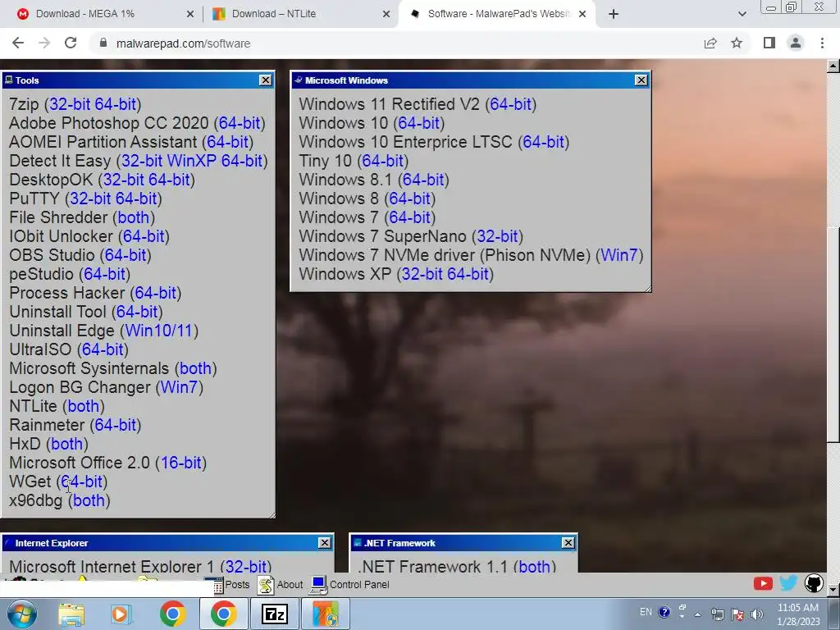
Task: Open the OBS Studio 64-bit link
Action: click(126, 255)
